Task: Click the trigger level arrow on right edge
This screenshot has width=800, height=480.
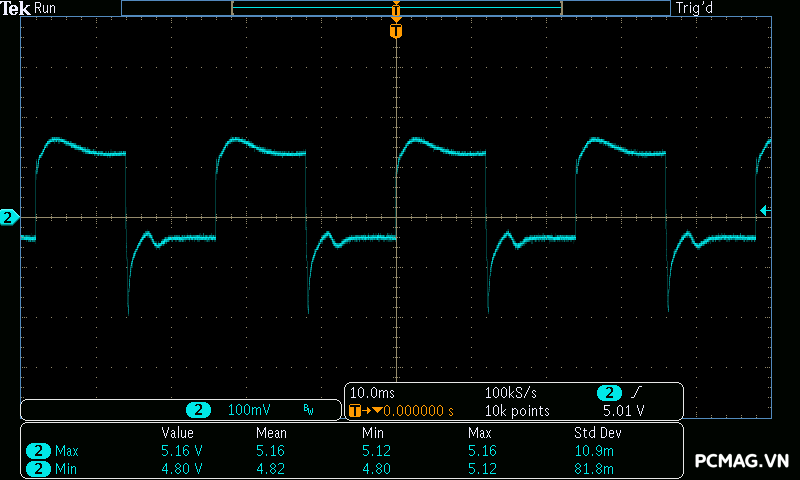Action: (x=765, y=210)
